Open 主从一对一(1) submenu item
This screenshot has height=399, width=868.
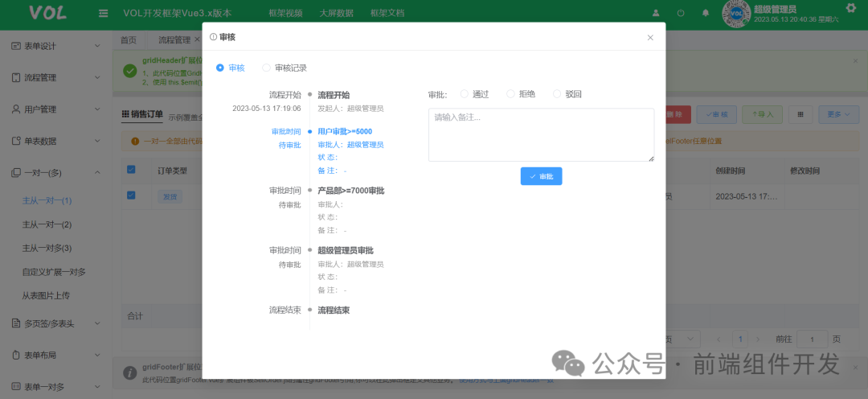[x=47, y=200]
